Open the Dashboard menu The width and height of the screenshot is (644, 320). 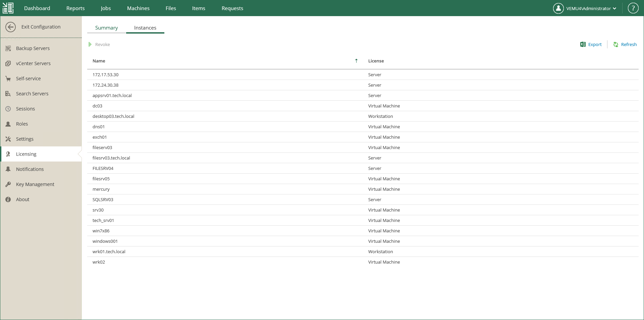pos(37,8)
